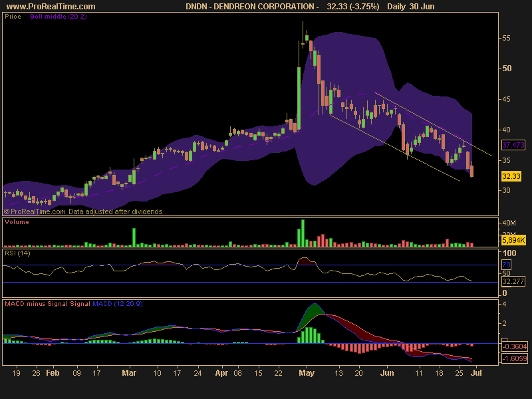Screen dimensions: 532x399
Task: Select the blue 70 RSI level box
Action: [x=506, y=265]
